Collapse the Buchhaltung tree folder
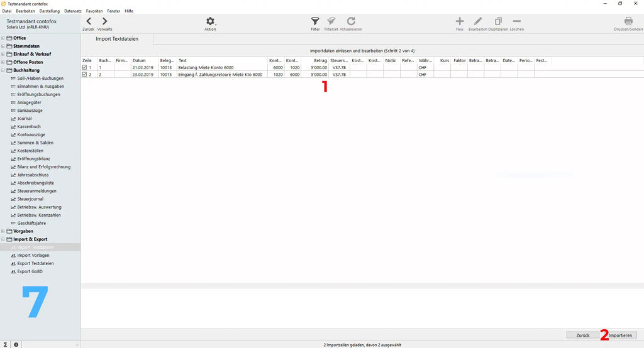Viewport: 644px width, 348px height. coord(3,70)
